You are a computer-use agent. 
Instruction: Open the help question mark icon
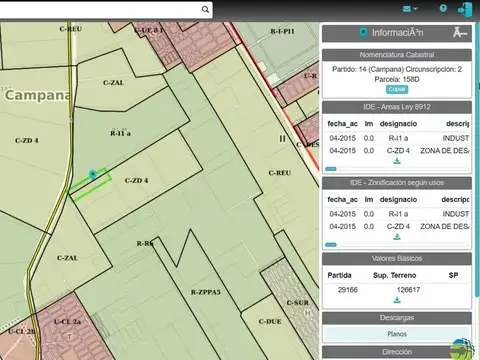coord(443,8)
